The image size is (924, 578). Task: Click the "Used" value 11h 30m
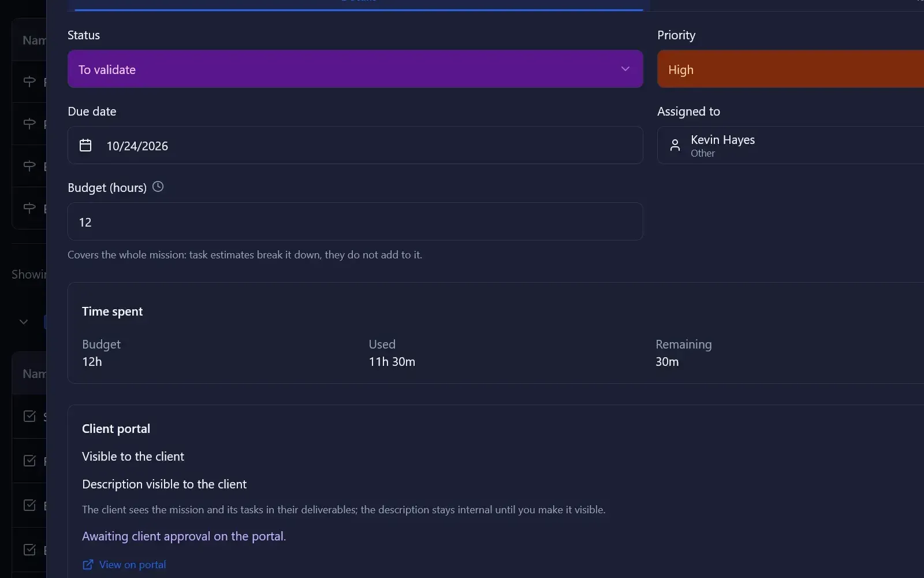(392, 362)
